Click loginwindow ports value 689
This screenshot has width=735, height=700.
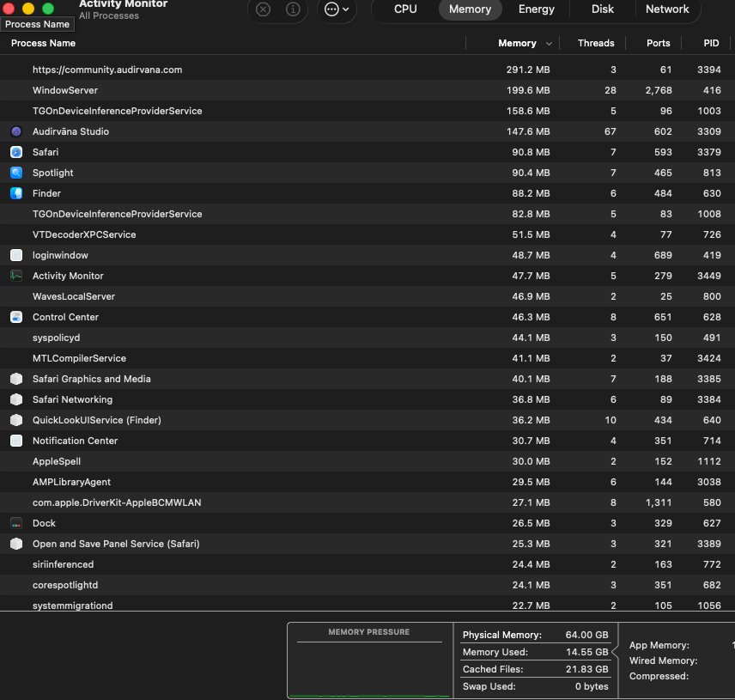[663, 255]
